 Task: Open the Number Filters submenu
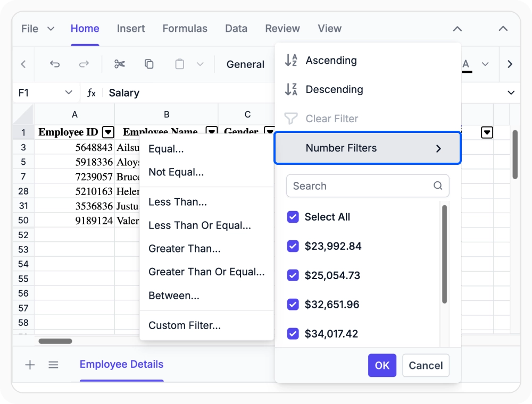coord(368,148)
